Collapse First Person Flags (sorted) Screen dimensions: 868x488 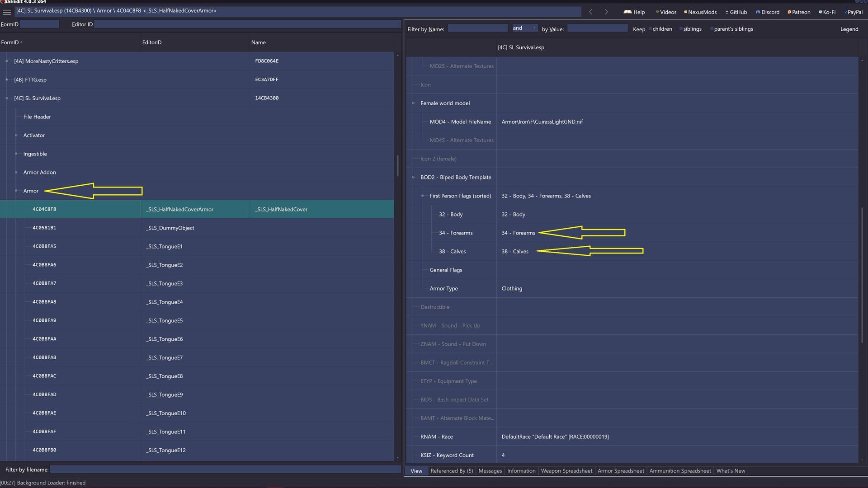click(x=422, y=196)
